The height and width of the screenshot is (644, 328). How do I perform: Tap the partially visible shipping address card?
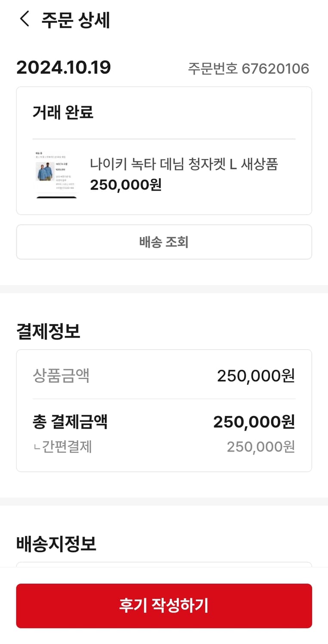coord(164,565)
